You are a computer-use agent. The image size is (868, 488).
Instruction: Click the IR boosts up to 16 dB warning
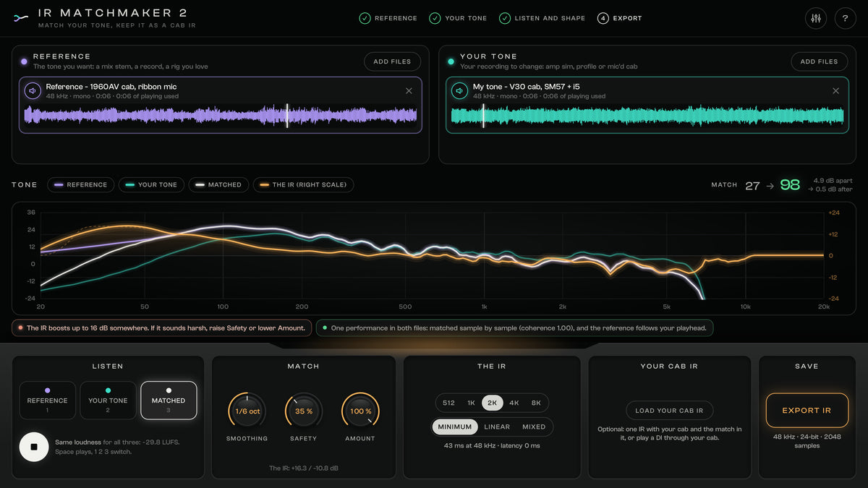tap(162, 328)
